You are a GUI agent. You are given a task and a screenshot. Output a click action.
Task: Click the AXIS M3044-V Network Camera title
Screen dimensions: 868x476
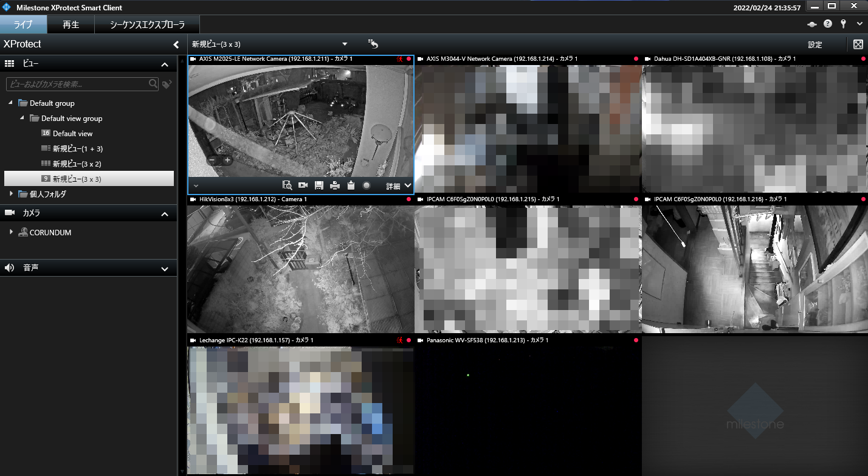502,59
